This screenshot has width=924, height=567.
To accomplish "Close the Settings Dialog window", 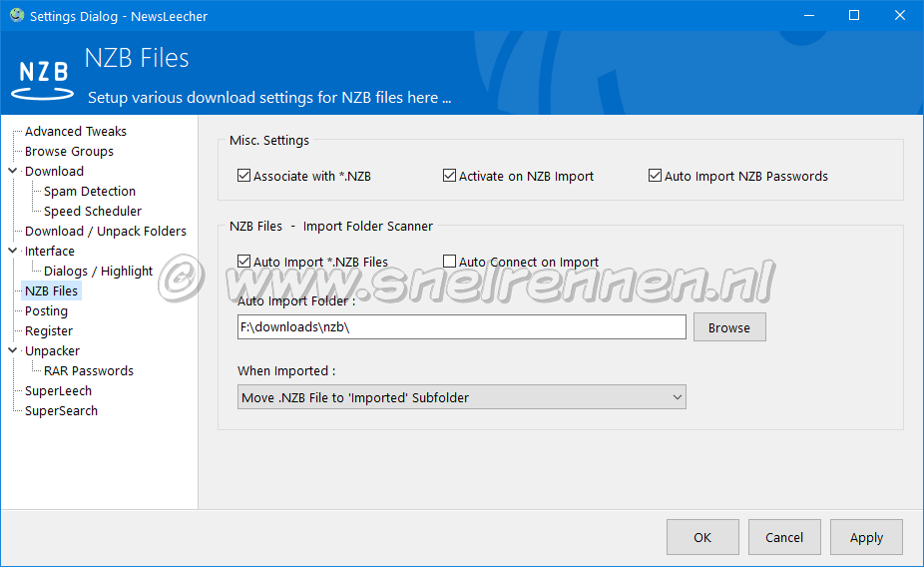I will tap(900, 15).
